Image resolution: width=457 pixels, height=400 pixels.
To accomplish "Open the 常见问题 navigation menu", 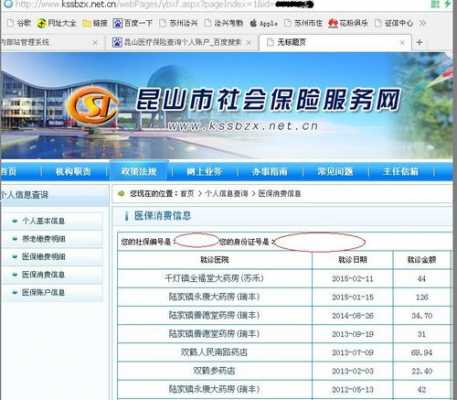I will click(x=335, y=172).
